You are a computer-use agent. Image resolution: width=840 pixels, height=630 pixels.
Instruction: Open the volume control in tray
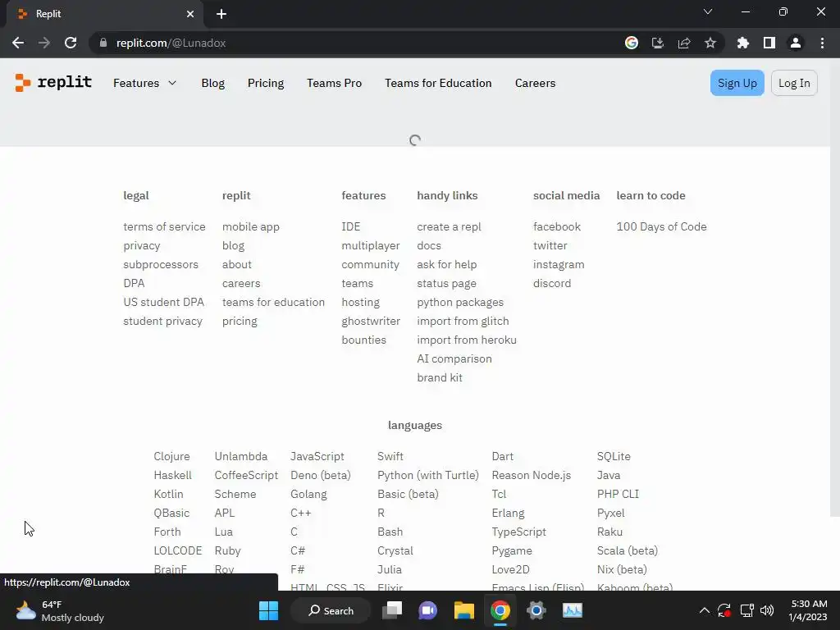coord(767,610)
